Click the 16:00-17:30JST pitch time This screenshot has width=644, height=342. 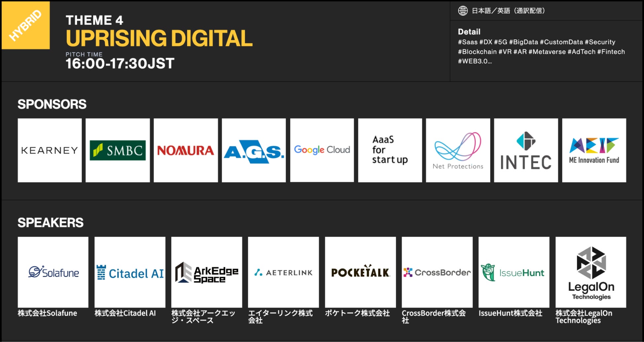click(120, 63)
